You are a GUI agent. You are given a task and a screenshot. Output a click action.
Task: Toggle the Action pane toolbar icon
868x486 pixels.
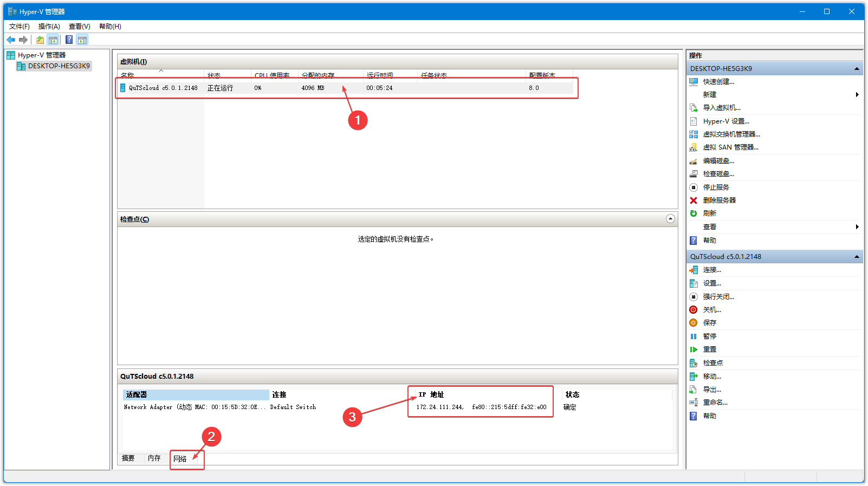[x=82, y=40]
